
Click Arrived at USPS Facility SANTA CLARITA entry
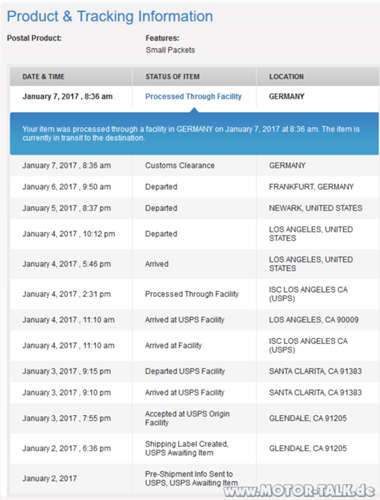point(194,392)
